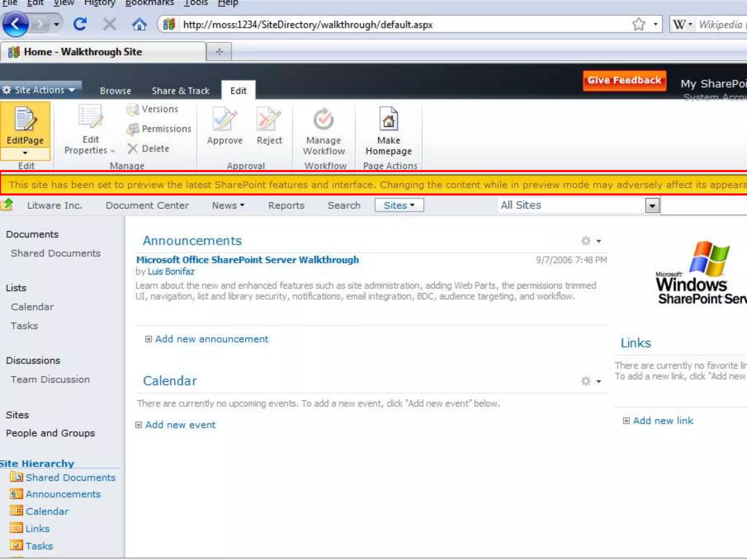Image resolution: width=747 pixels, height=560 pixels.
Task: Click the Give Feedback button
Action: (x=624, y=80)
